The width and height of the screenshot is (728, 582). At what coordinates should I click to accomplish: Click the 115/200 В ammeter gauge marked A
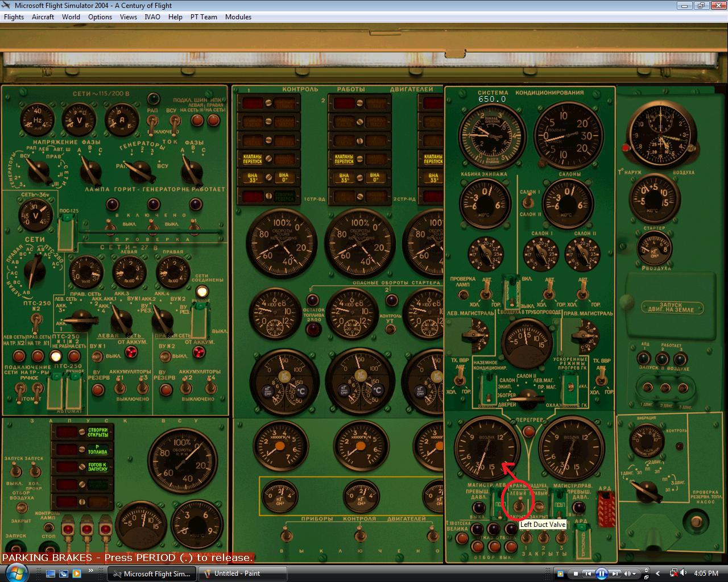[x=122, y=119]
